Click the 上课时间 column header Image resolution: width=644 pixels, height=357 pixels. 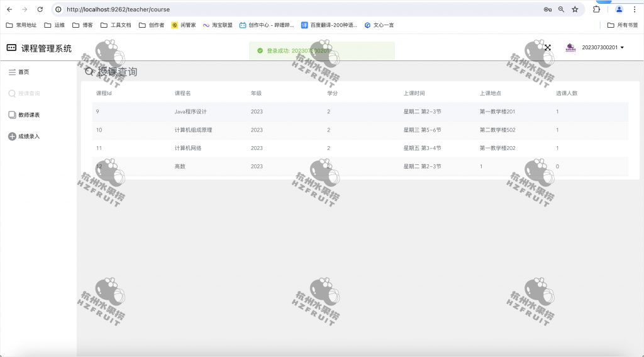(414, 93)
